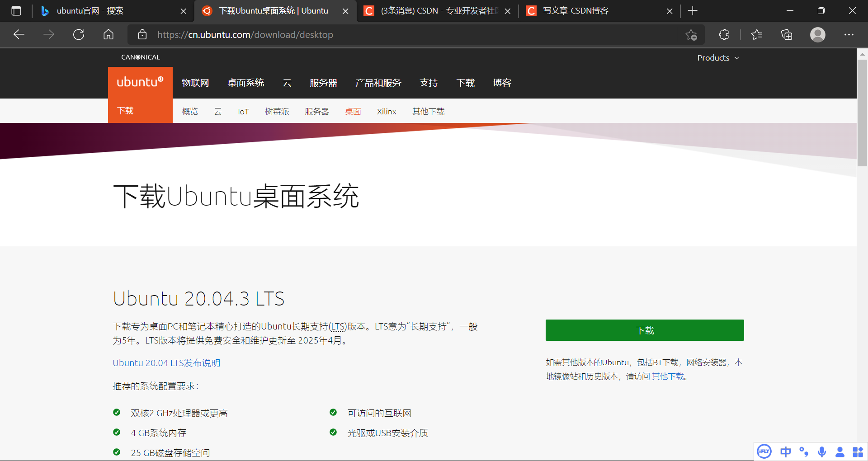868x461 pixels.
Task: Open the 云 item in main navigation
Action: (x=287, y=83)
